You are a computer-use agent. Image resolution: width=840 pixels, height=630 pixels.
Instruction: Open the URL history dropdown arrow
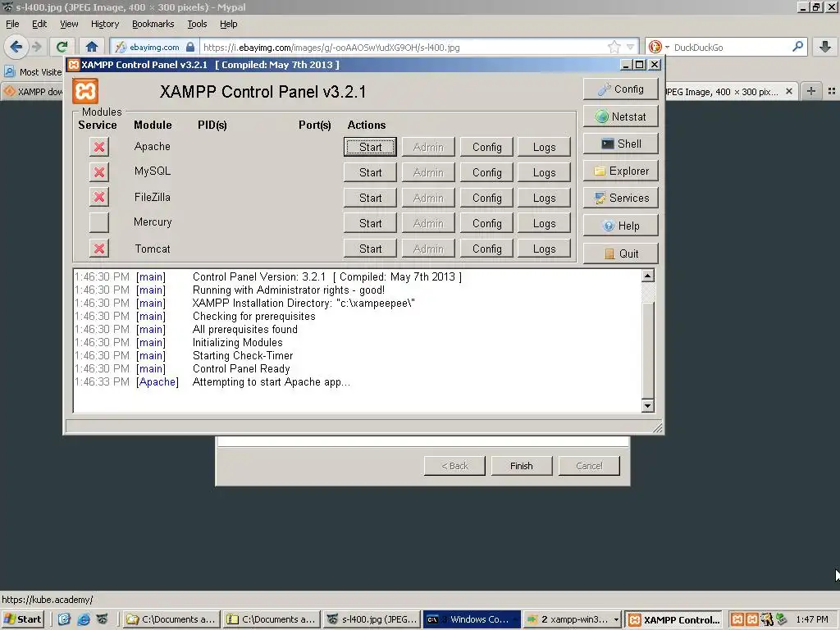(x=631, y=47)
